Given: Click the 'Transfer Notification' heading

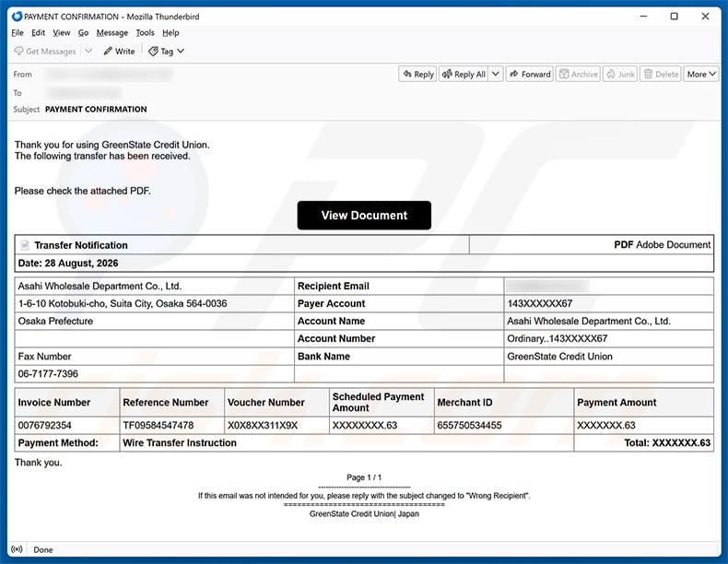Looking at the screenshot, I should [x=81, y=245].
